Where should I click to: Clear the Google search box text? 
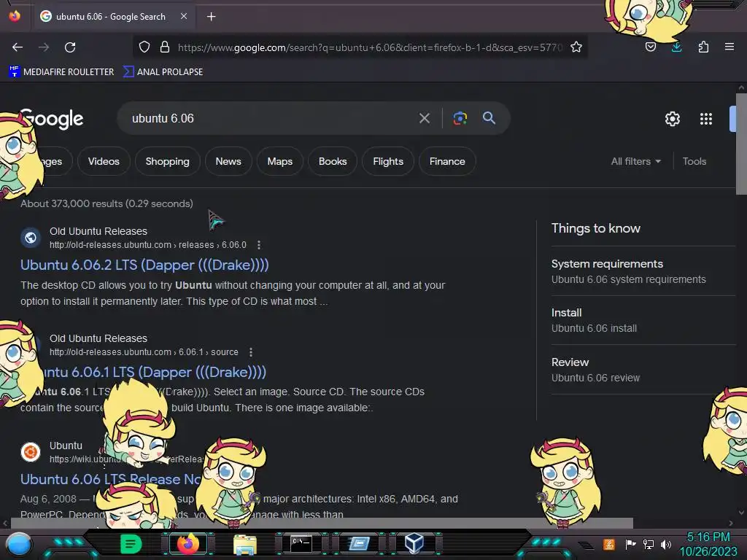pyautogui.click(x=425, y=118)
